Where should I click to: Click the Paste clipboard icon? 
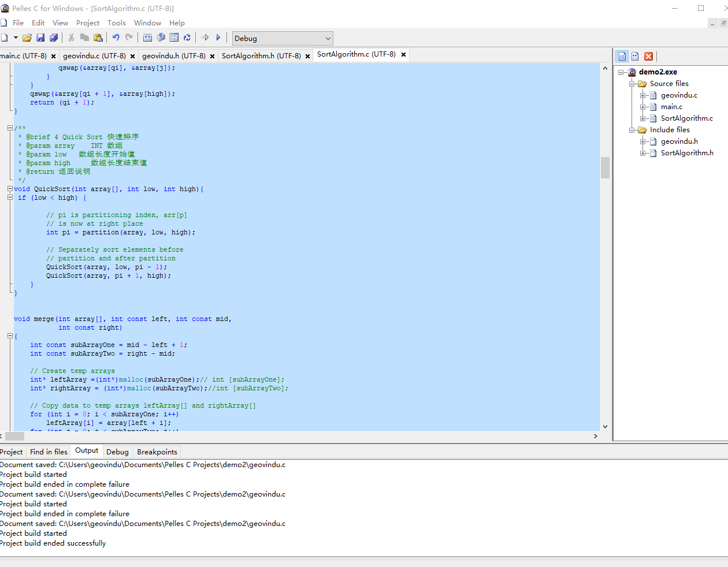(x=98, y=38)
